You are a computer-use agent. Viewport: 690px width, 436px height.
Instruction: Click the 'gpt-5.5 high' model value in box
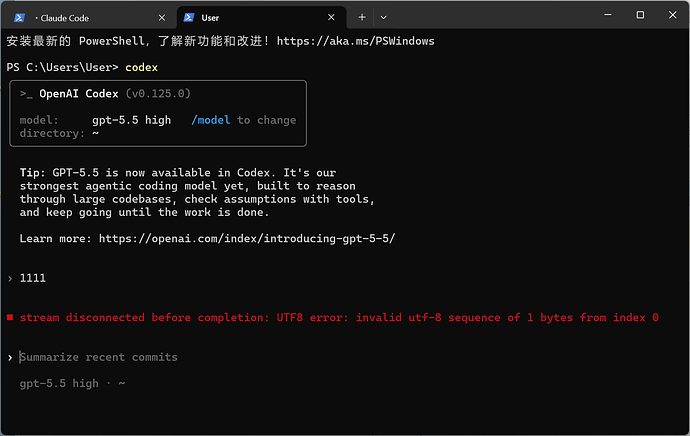click(x=131, y=120)
